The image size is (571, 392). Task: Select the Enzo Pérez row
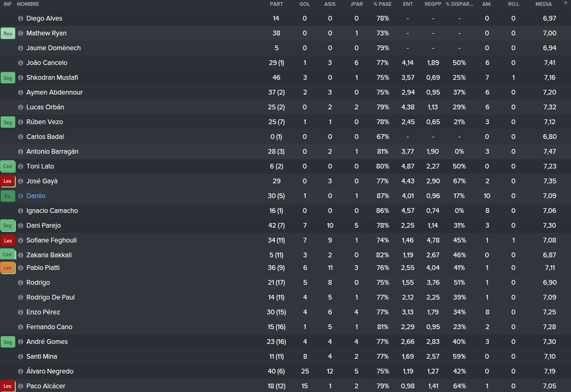[285, 312]
